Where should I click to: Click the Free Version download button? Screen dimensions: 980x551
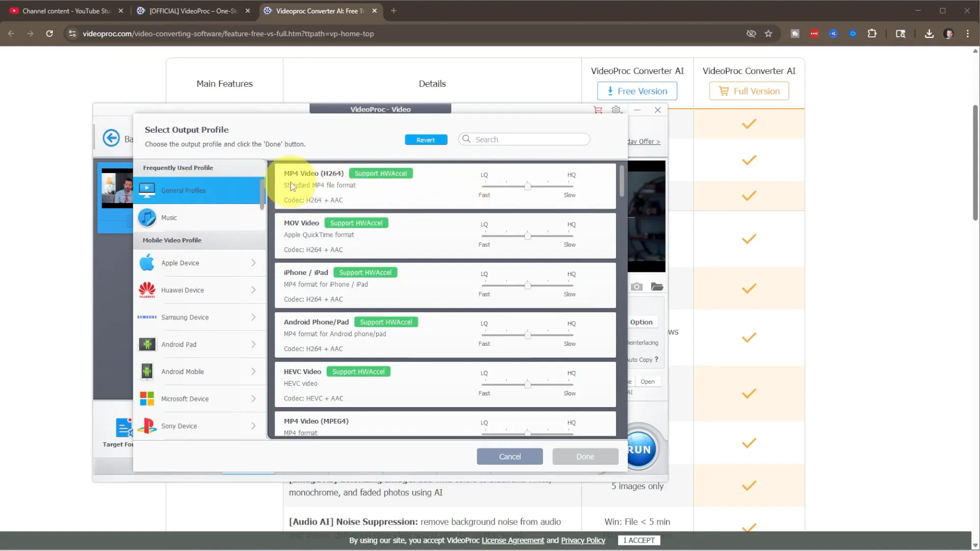click(x=637, y=91)
